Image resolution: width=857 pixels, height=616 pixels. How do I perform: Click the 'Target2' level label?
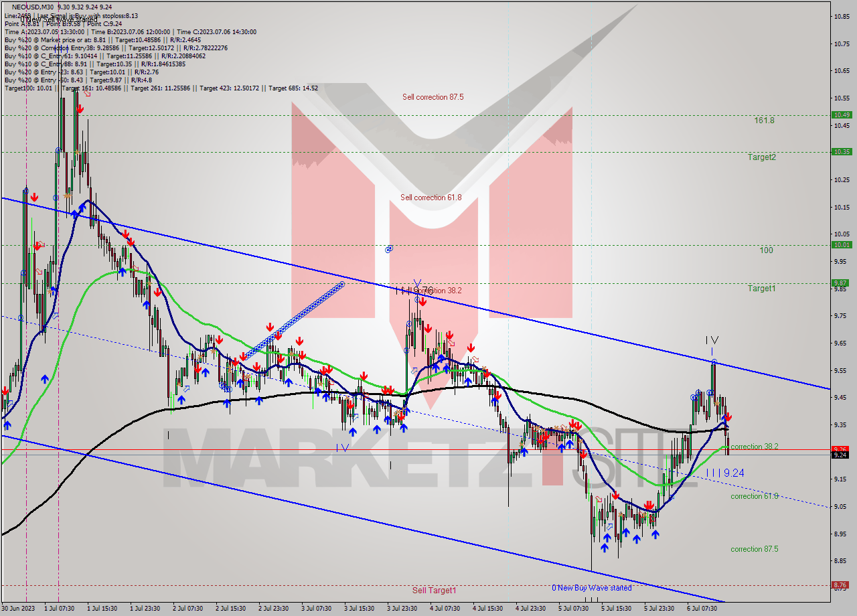(762, 157)
